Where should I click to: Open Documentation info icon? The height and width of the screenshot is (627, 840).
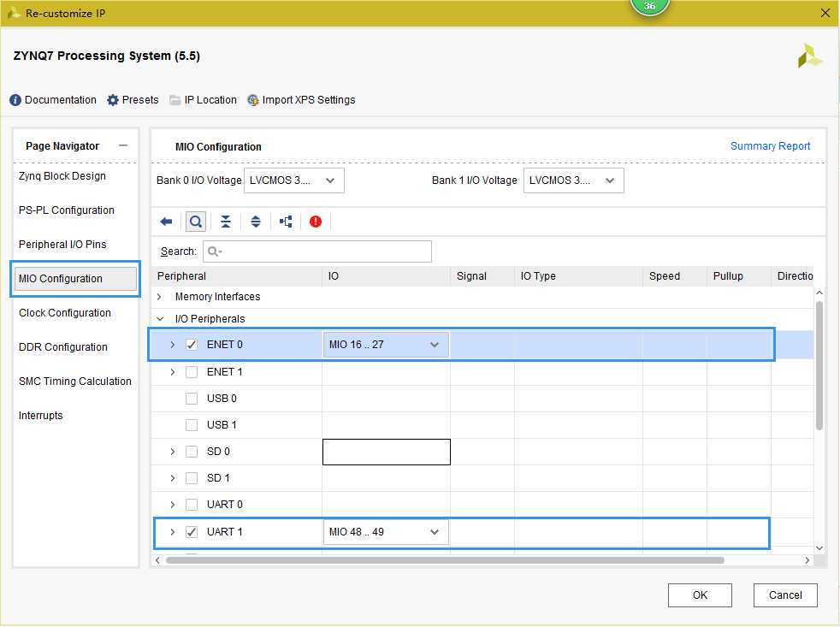(15, 100)
